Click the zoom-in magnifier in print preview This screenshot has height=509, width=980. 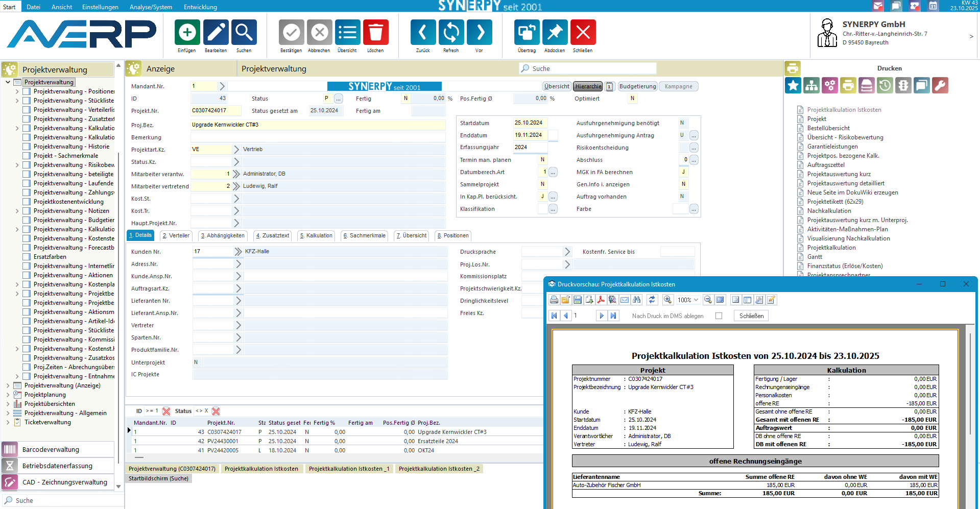pos(667,300)
